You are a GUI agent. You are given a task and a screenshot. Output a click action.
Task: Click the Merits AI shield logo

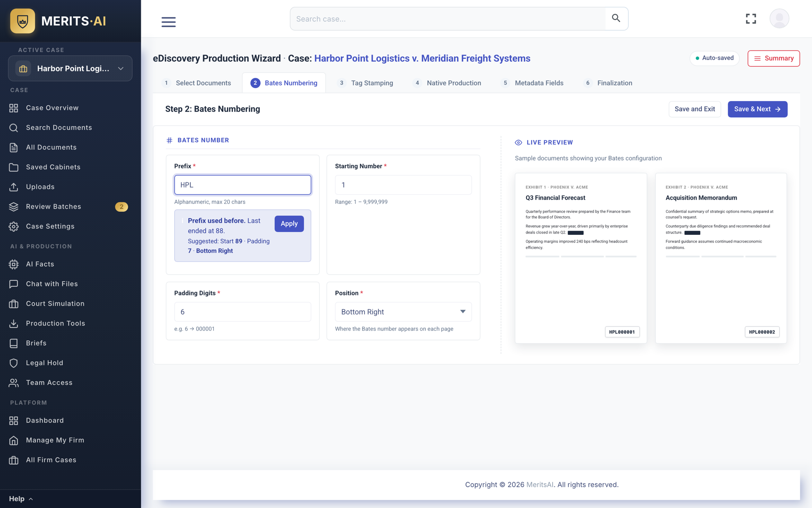pos(23,21)
